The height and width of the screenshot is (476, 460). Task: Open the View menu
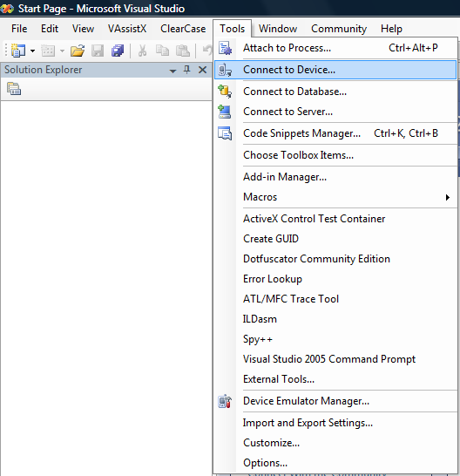click(x=83, y=29)
